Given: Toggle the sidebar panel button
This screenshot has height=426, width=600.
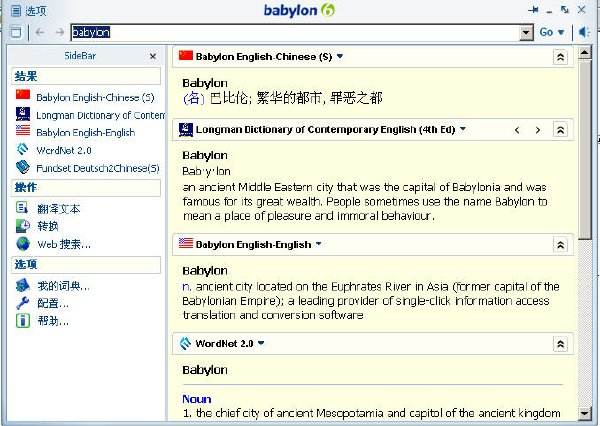Looking at the screenshot, I should (16, 32).
